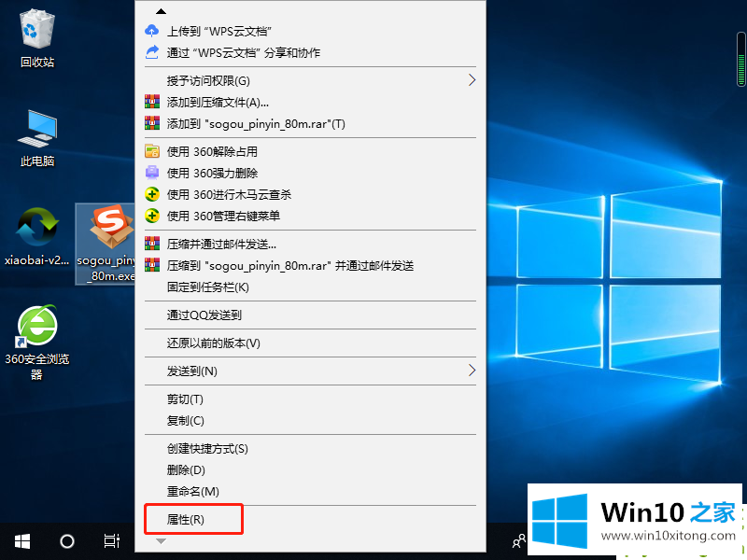
Task: Select 还原以前的版本(V)
Action: click(311, 343)
